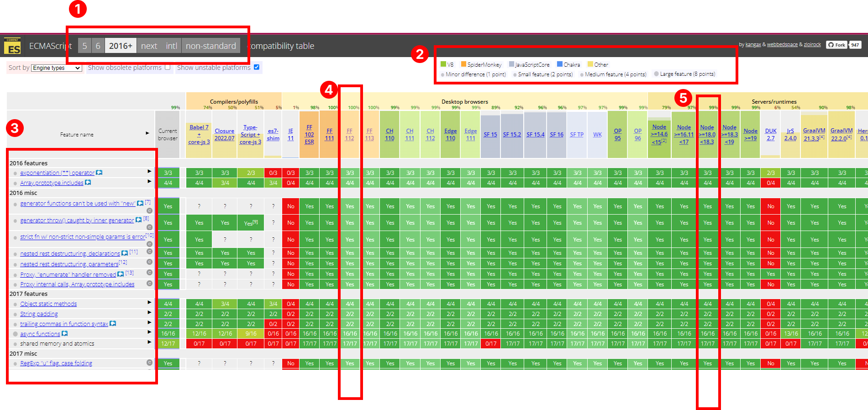Show test code icon for RegExp "u" flag, case folding

149,363
